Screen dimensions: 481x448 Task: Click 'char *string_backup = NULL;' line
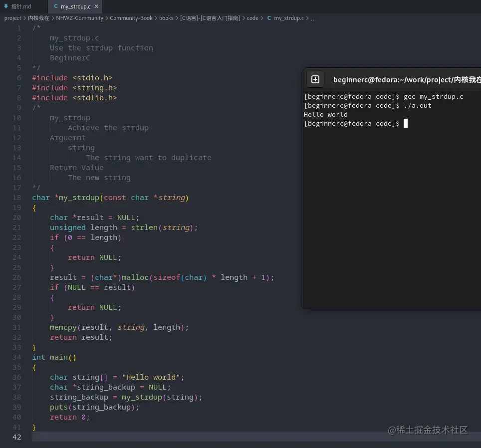tap(110, 387)
